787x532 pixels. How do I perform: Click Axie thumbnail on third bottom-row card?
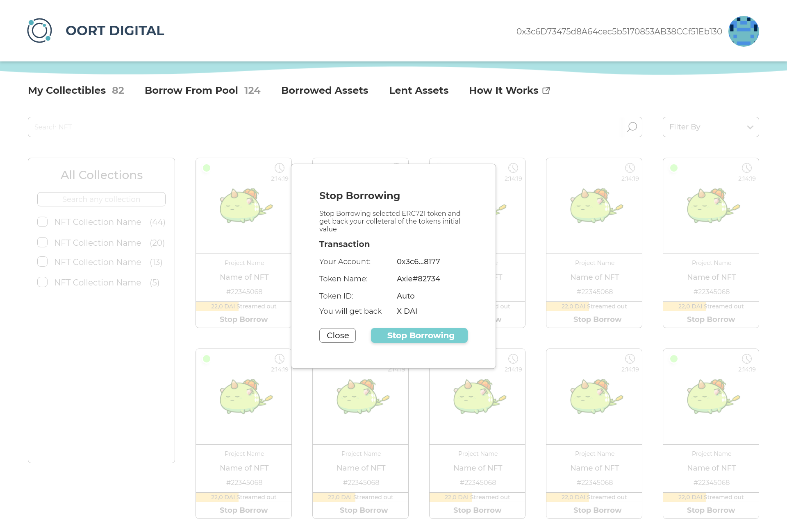(480, 396)
